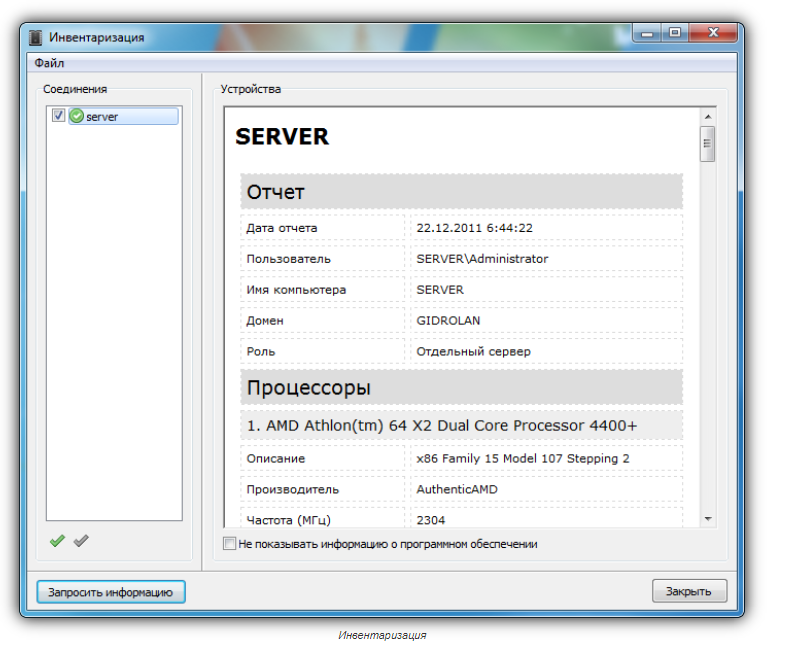This screenshot has height=660, width=786.
Task: Click the green checkmark select-all icon
Action: pyautogui.click(x=58, y=541)
